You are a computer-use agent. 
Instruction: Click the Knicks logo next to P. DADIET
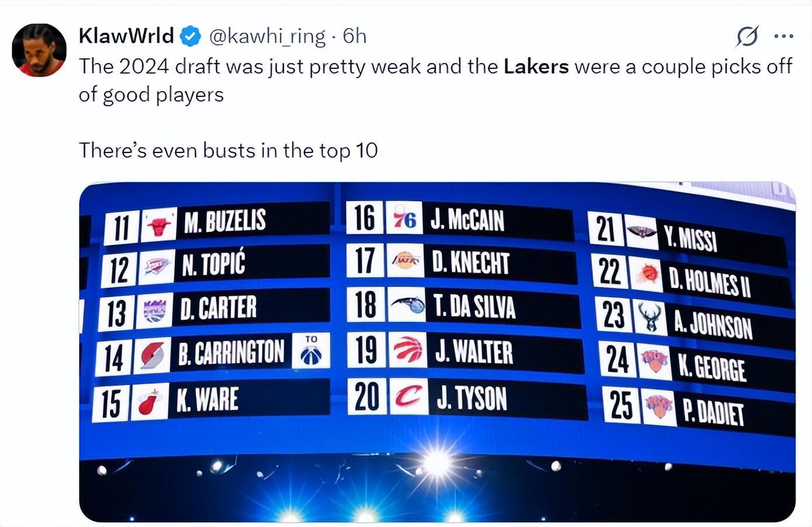pos(659,406)
